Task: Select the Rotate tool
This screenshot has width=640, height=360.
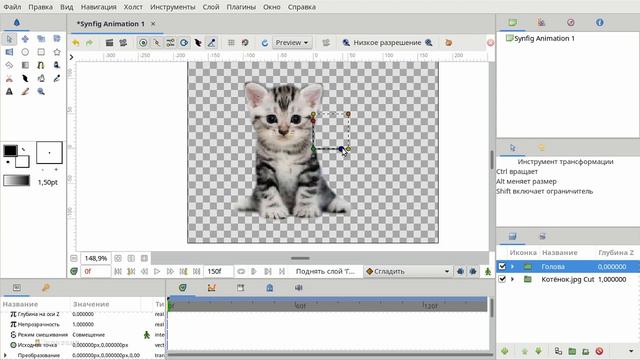Action: pyautogui.click(x=57, y=39)
